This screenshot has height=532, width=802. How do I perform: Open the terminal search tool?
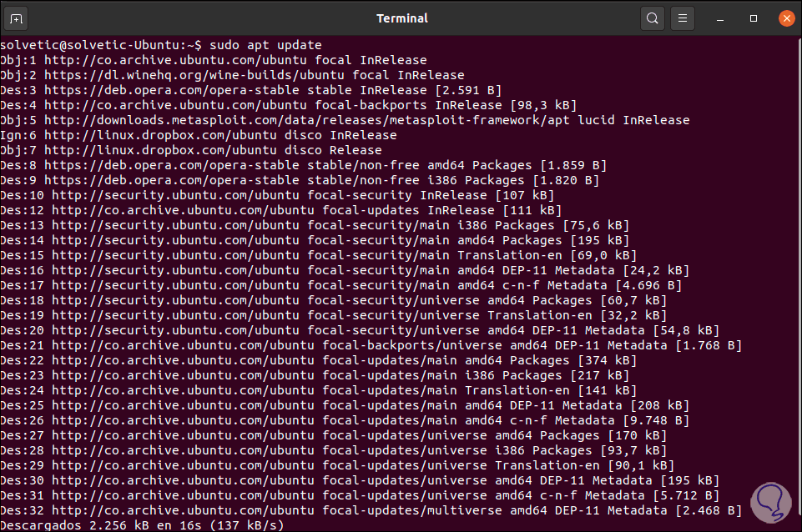click(652, 18)
